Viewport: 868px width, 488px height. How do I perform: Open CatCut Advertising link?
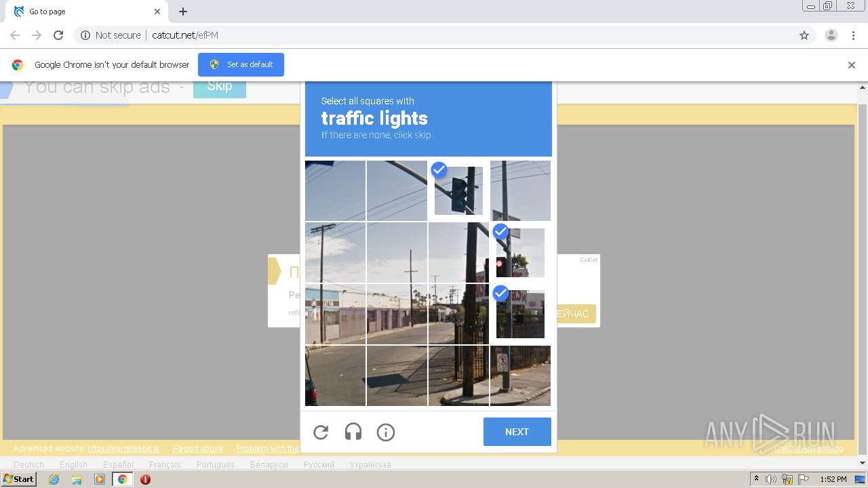coord(809,449)
